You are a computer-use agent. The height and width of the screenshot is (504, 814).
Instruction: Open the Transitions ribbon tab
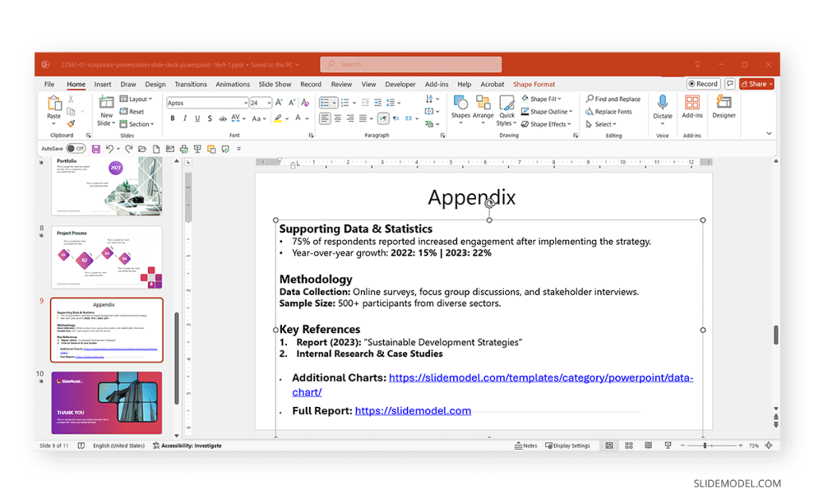point(191,84)
